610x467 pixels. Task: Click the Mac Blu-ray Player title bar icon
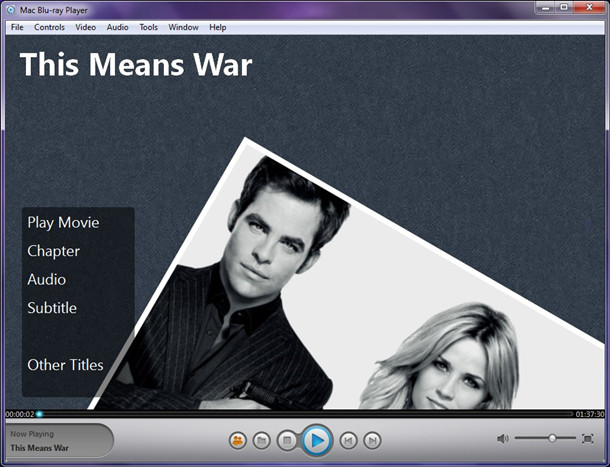pos(12,10)
